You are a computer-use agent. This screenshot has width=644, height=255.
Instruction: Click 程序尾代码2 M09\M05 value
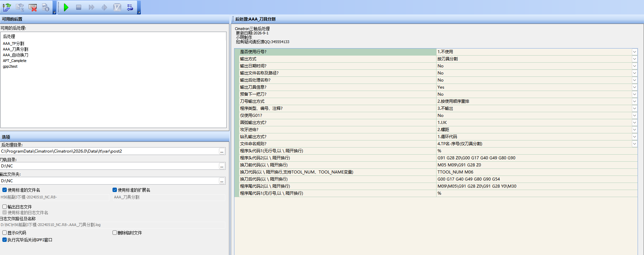(x=537, y=186)
